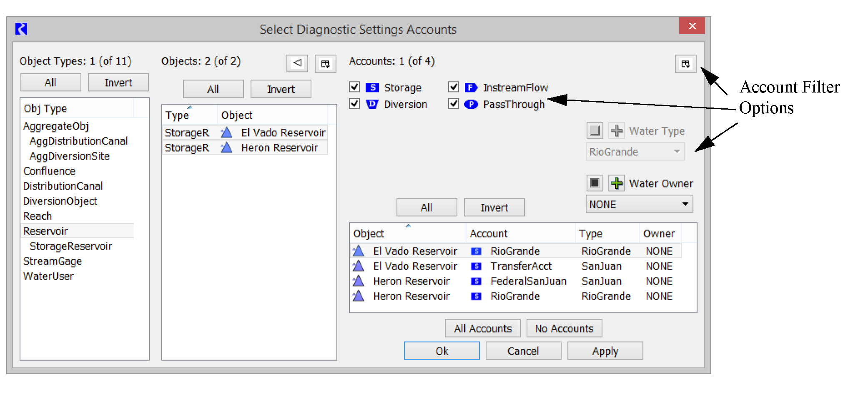Screen dimensions: 868x395
Task: Open the Water Owner NONE dropdown
Action: (x=639, y=204)
